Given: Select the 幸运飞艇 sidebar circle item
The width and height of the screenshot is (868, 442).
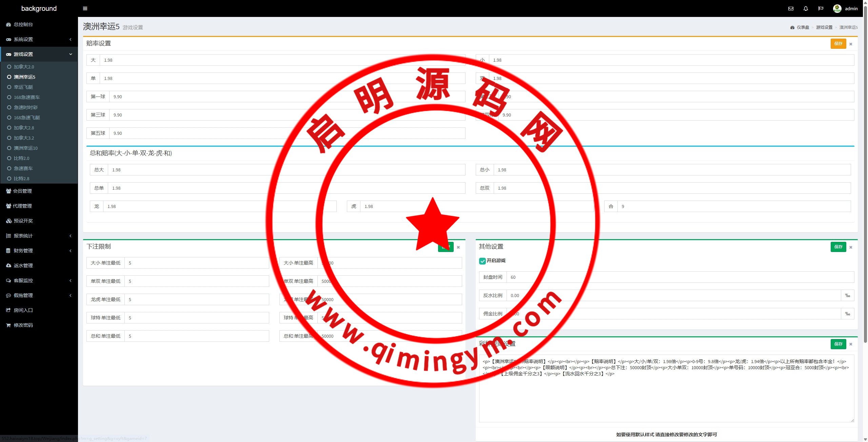Looking at the screenshot, I should (9, 87).
